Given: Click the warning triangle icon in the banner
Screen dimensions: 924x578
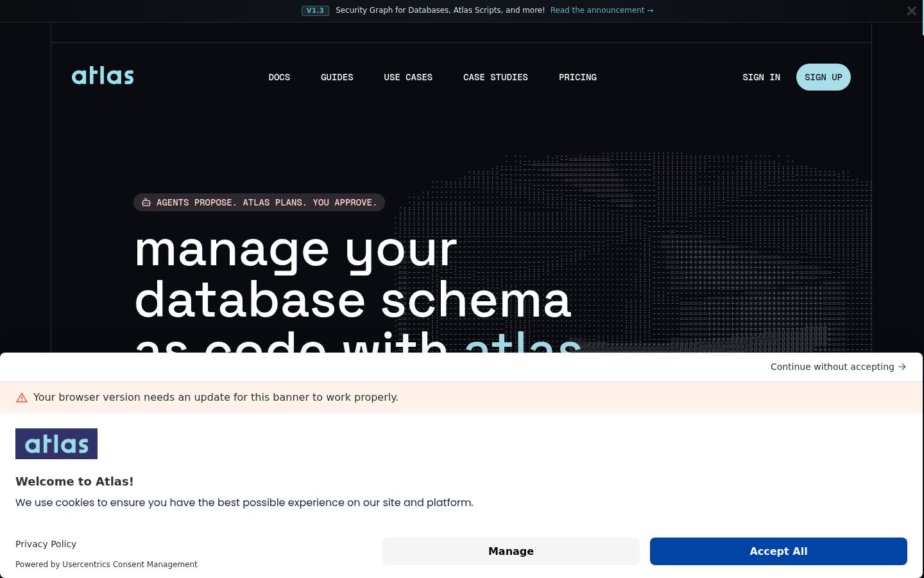Looking at the screenshot, I should click(22, 398).
